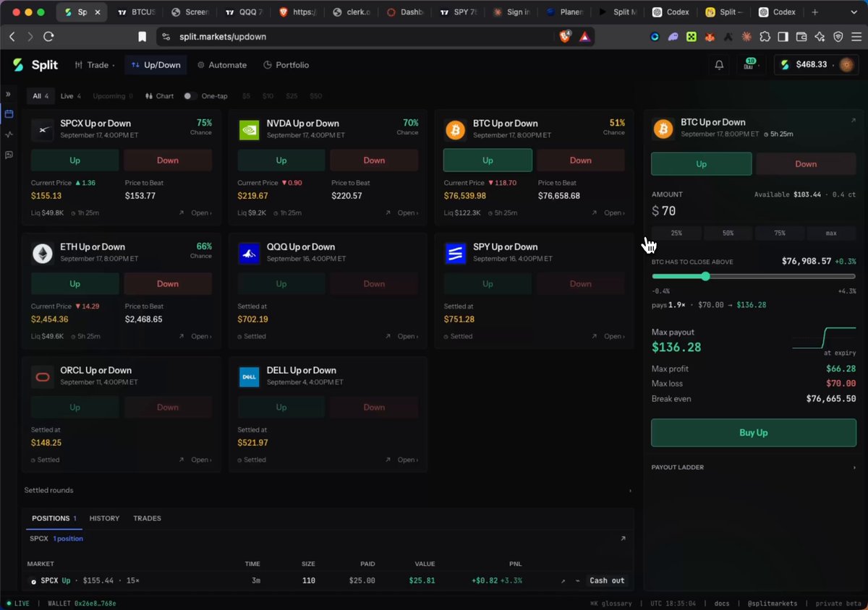Viewport: 868px width, 610px height.
Task: Bookmark this page with bookmark icon
Action: (x=142, y=37)
